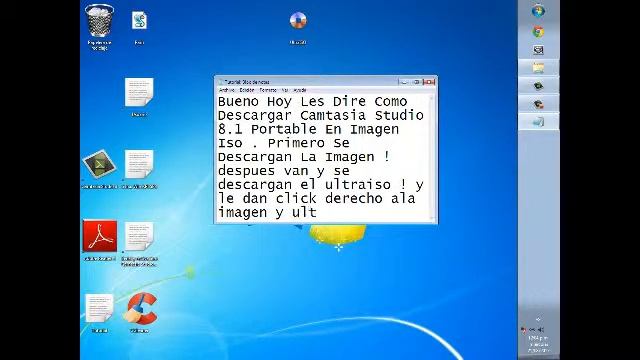640x360 pixels.
Task: Click the Notepad title bar icon
Action: point(221,82)
